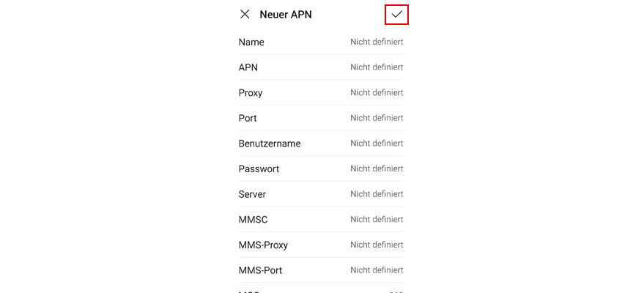This screenshot has height=293, width=644.
Task: Tap the X icon to discard the APN
Action: pos(245,14)
